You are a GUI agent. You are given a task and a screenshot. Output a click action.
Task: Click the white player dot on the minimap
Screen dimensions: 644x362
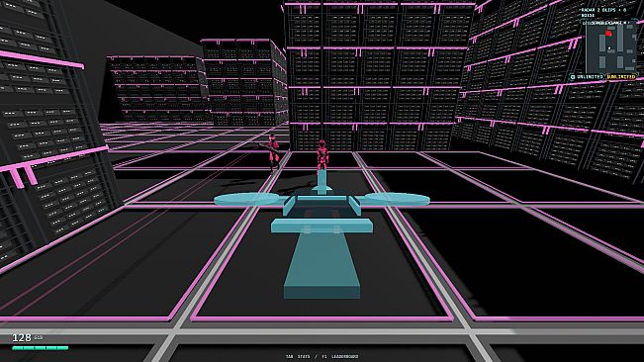(x=609, y=48)
